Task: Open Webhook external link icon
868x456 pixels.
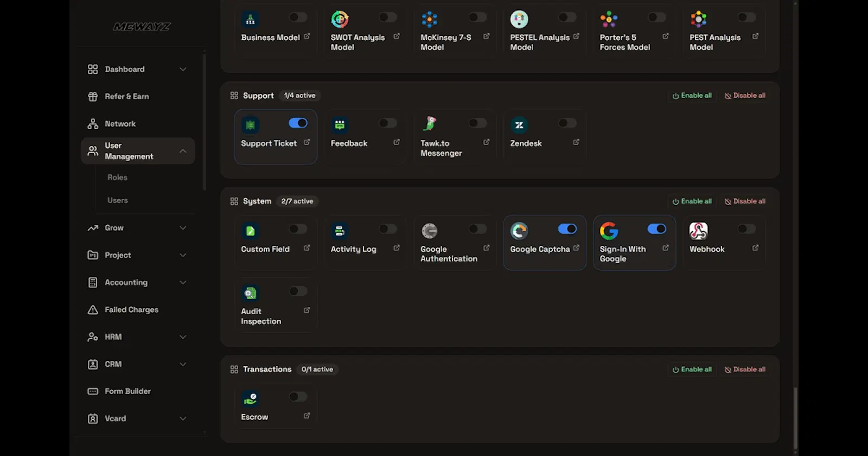Action: click(756, 248)
